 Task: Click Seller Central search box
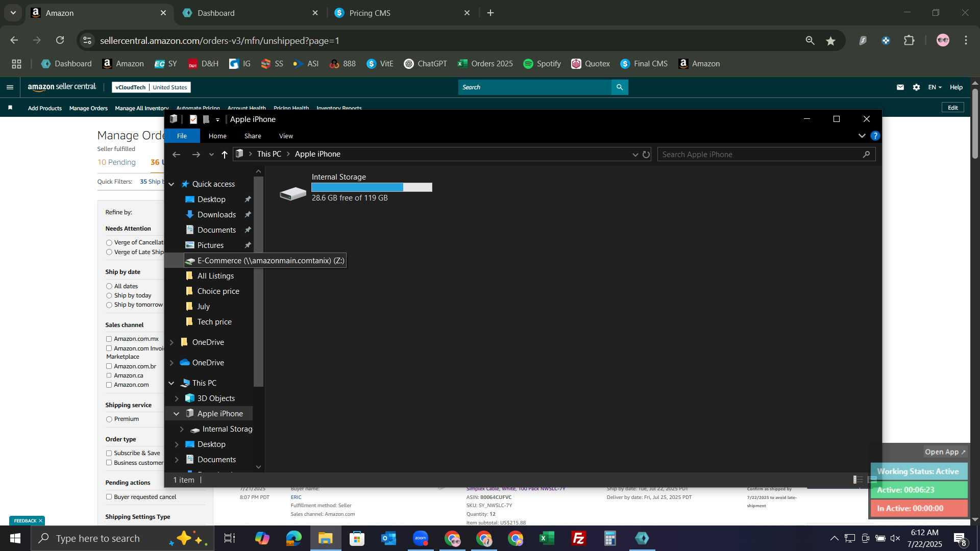534,87
